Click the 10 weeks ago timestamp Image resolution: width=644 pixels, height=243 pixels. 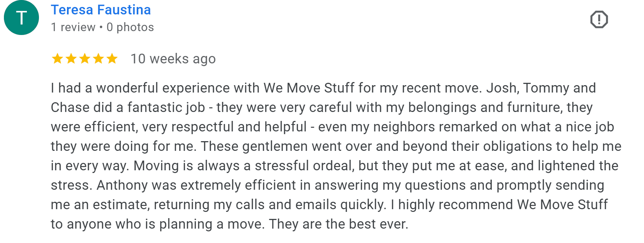click(x=173, y=59)
